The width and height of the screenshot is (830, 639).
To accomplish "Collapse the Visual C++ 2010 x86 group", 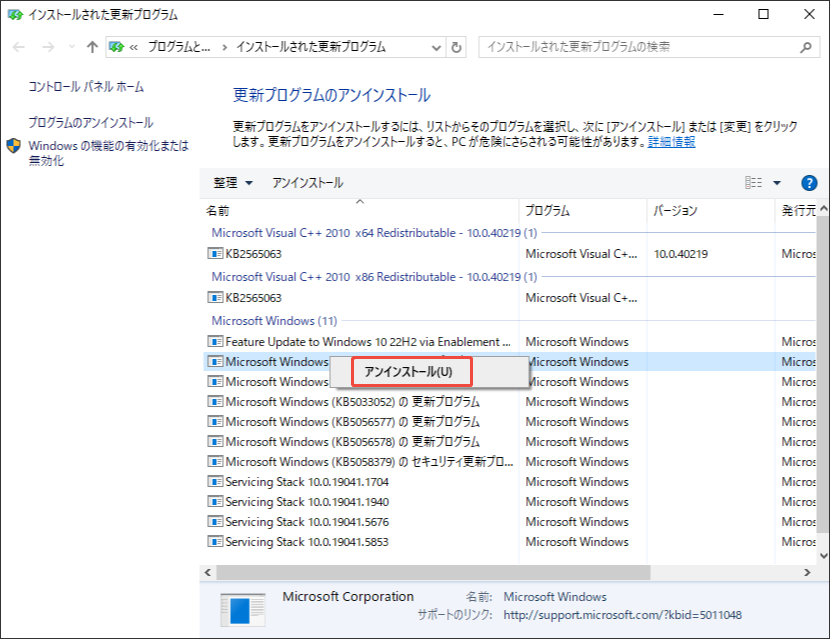I will tap(374, 277).
